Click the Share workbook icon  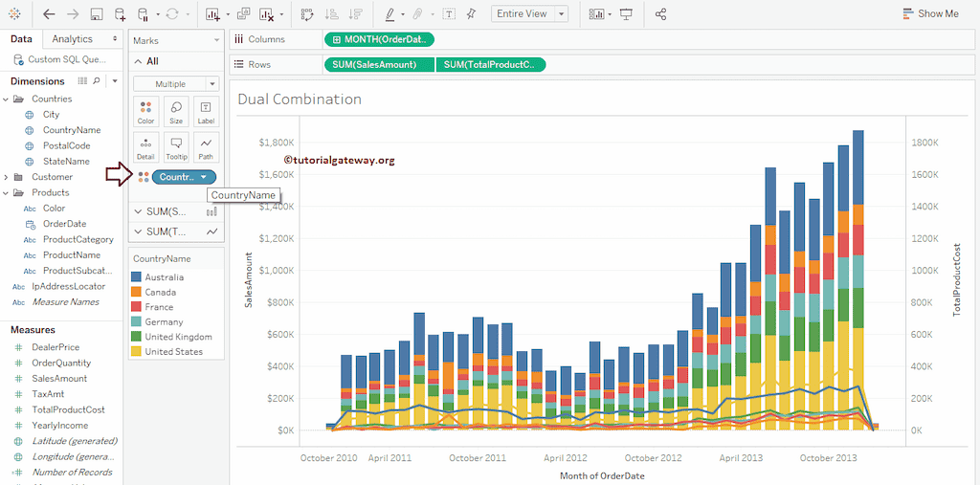point(660,14)
